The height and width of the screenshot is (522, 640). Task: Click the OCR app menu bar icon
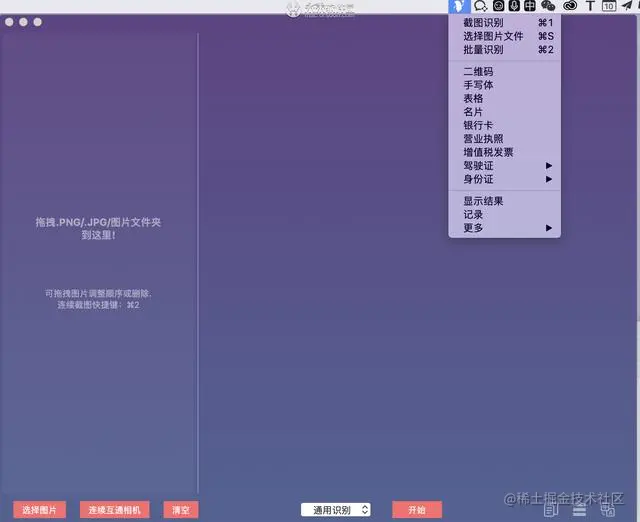(x=459, y=6)
